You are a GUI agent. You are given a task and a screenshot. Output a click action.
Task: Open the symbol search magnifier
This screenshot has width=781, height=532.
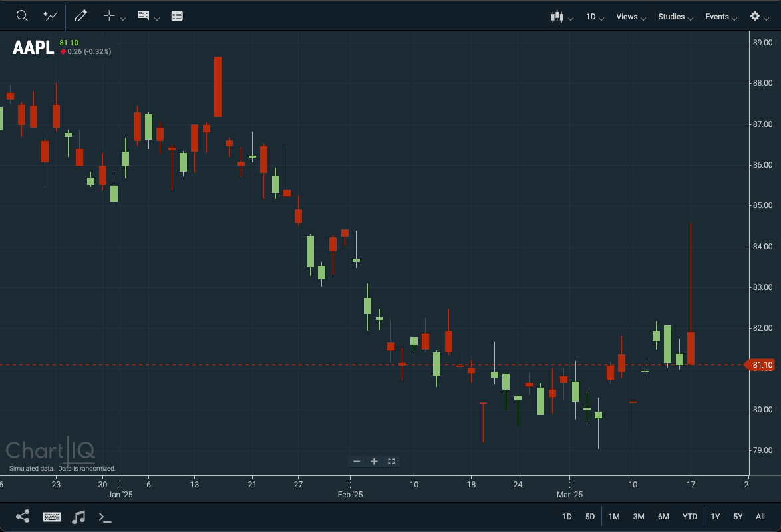pyautogui.click(x=22, y=16)
